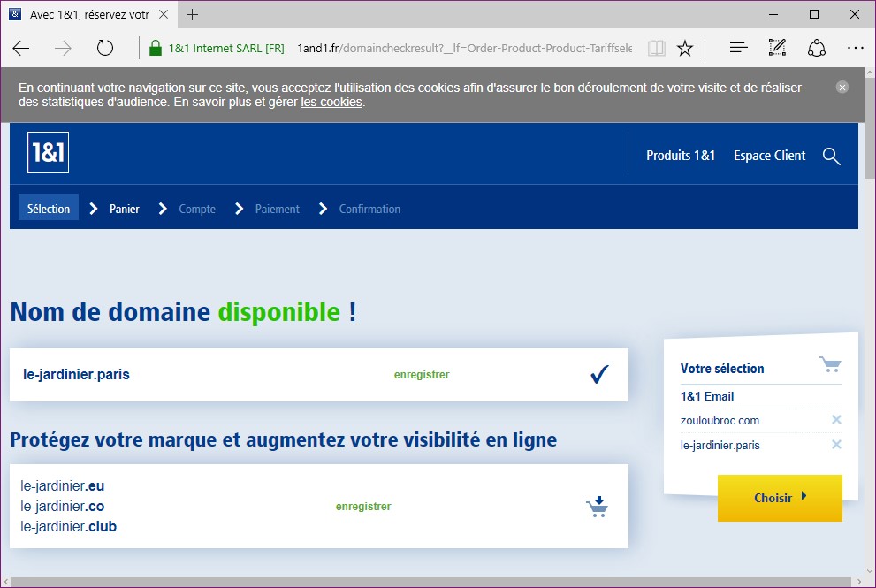Add le-jardinier bundle to cart icon
876x588 pixels.
(x=598, y=507)
